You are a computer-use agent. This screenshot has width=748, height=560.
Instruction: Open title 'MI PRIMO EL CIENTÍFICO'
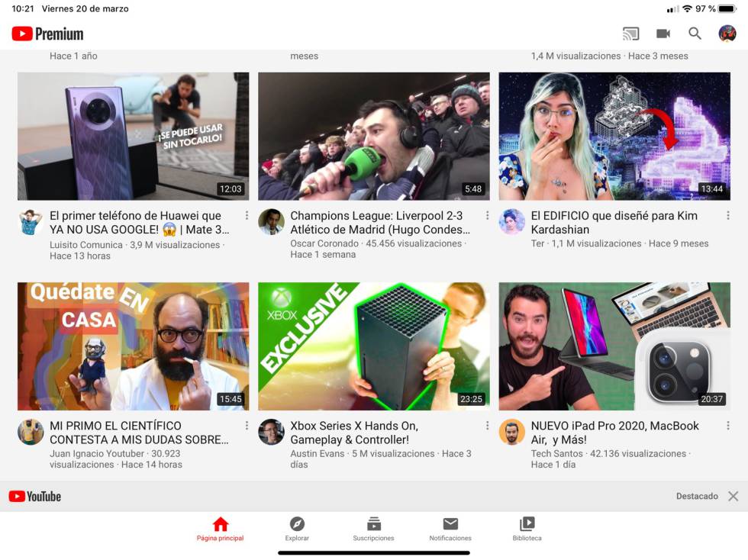coord(139,432)
